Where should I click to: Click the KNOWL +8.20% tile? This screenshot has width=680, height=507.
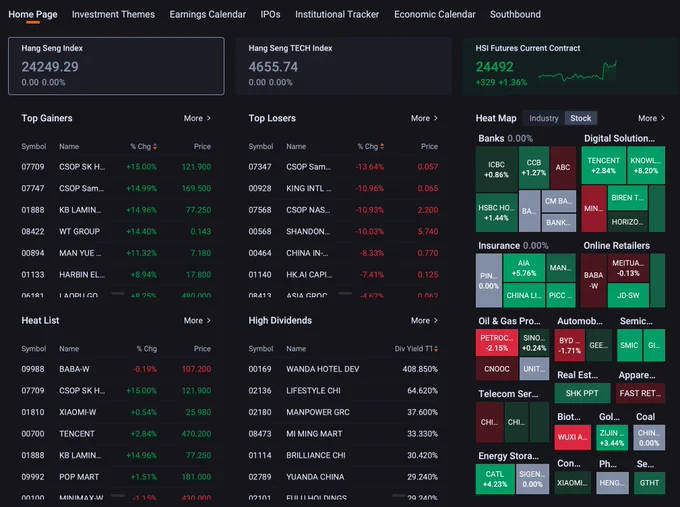[646, 165]
